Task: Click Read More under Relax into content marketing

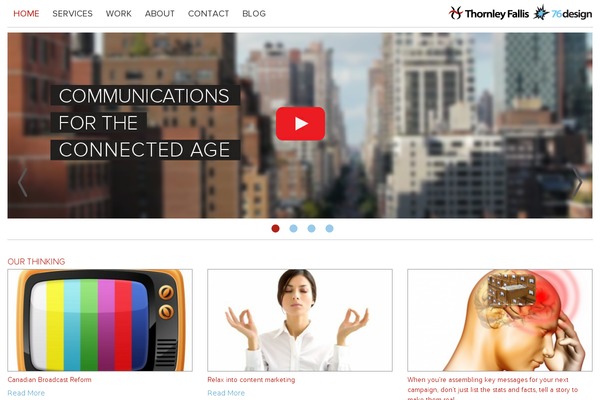Action: (x=226, y=393)
